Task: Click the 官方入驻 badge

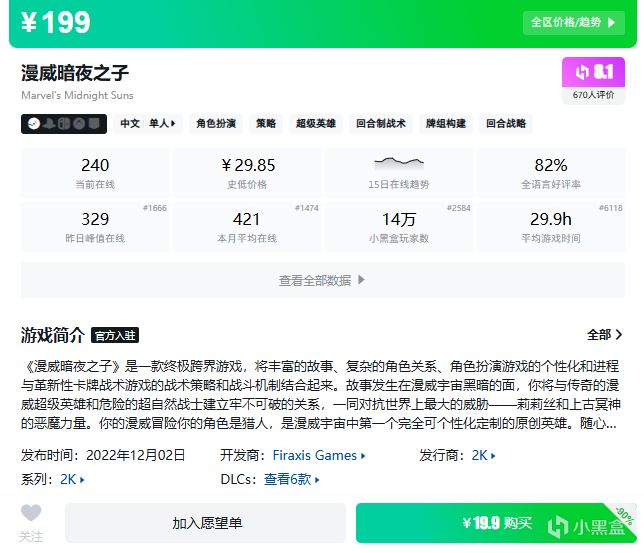Action: point(115,335)
